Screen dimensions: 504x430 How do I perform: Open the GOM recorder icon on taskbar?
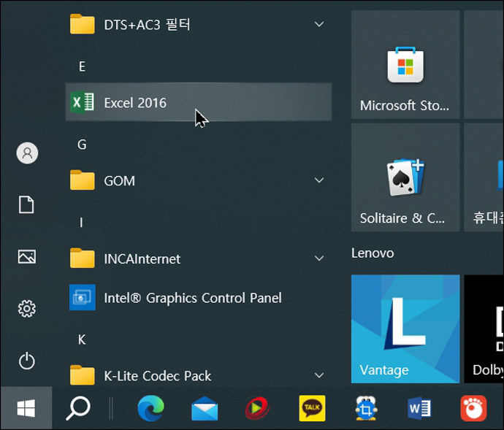click(x=473, y=408)
